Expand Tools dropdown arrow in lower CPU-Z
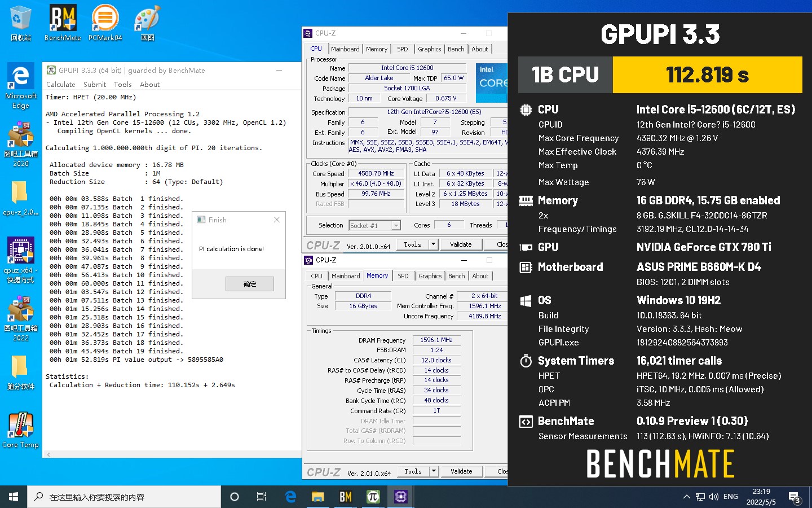Viewport: 812px width, 508px height. click(434, 471)
